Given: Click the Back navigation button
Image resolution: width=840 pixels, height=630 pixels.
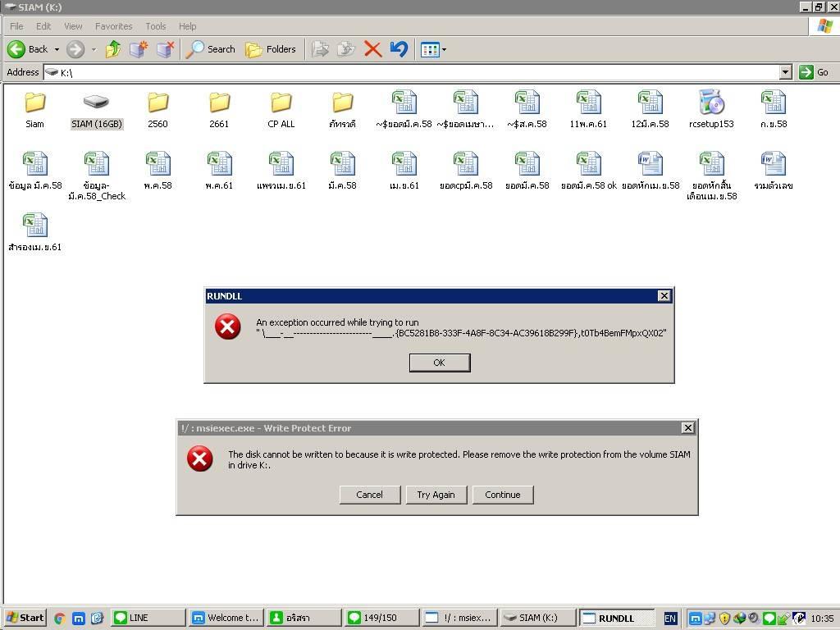Looking at the screenshot, I should coord(28,49).
